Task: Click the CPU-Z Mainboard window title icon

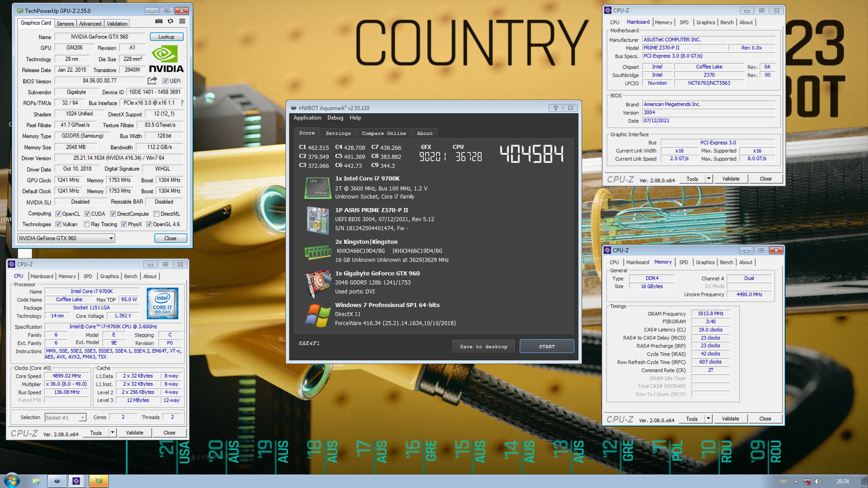Action: pyautogui.click(x=608, y=10)
